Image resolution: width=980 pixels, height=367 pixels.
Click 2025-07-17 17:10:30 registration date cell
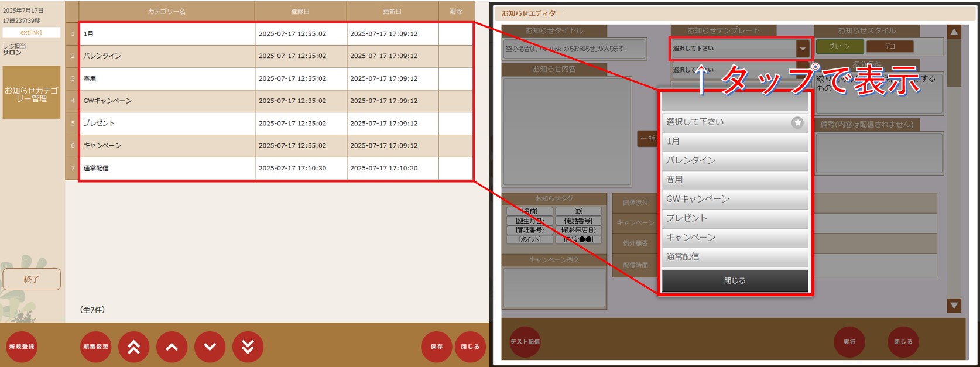coord(300,168)
